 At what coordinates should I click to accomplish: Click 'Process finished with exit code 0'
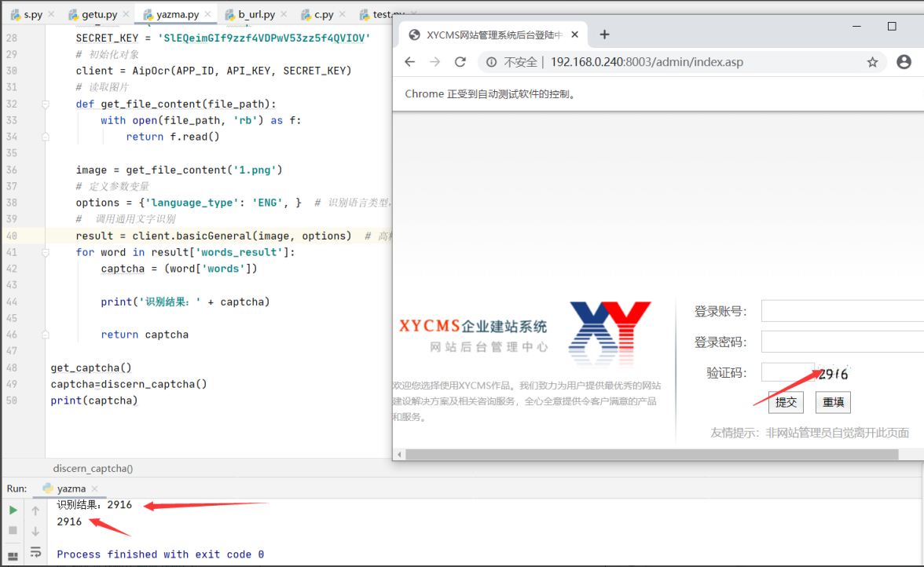pyautogui.click(x=160, y=554)
